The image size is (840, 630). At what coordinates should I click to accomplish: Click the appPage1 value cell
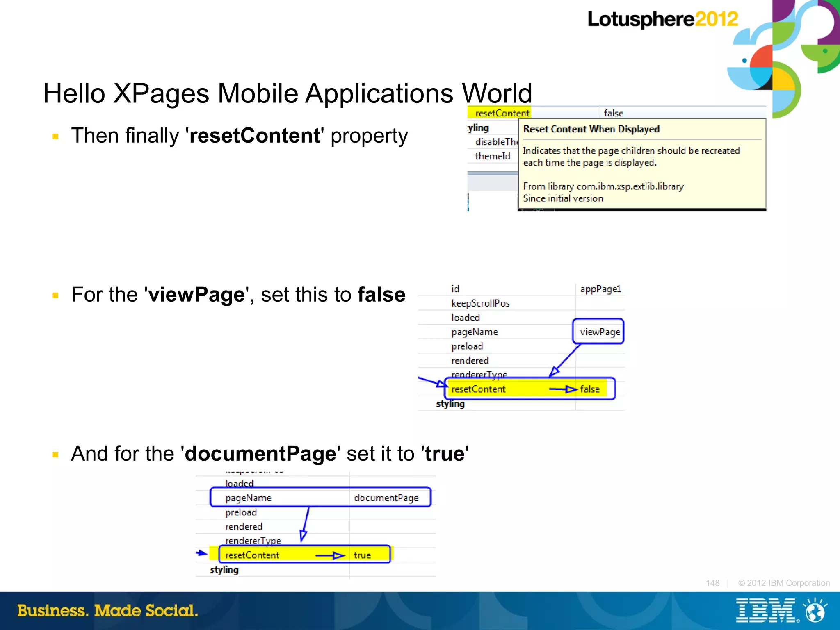tap(600, 289)
